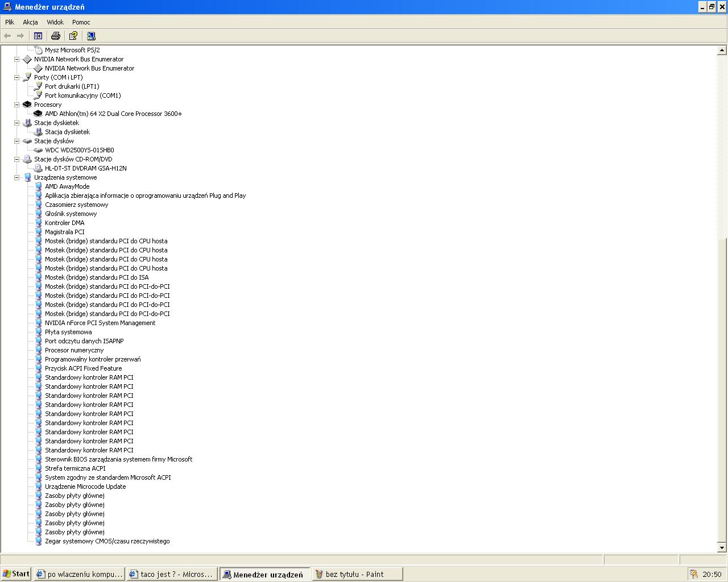Select the WDC WD2500YS-01SHB0 disk icon
This screenshot has width=728, height=582.
[38, 150]
